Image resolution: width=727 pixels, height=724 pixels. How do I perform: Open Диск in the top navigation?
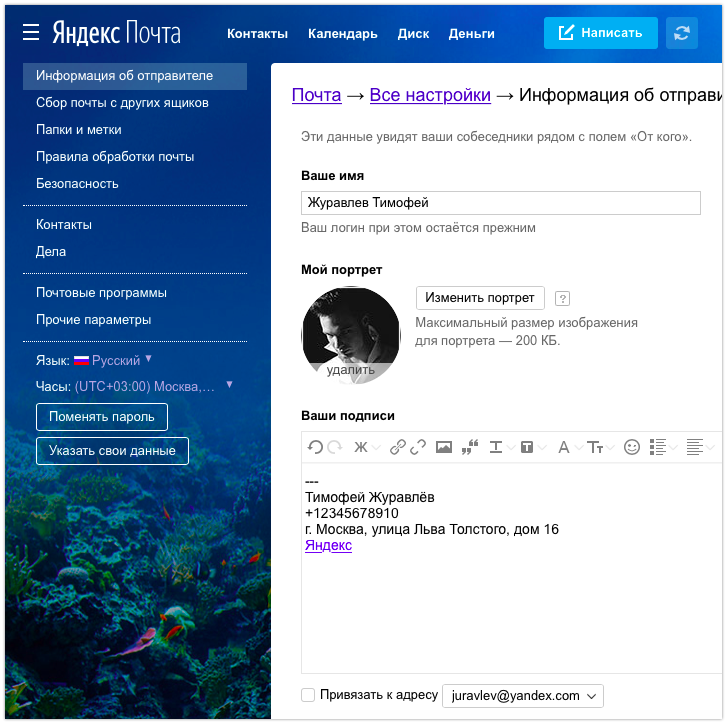tap(413, 33)
